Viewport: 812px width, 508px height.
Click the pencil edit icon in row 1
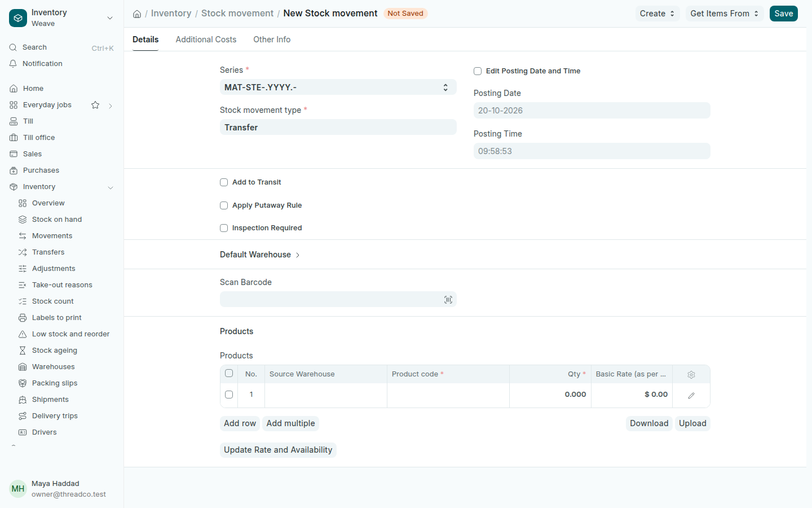pos(691,396)
